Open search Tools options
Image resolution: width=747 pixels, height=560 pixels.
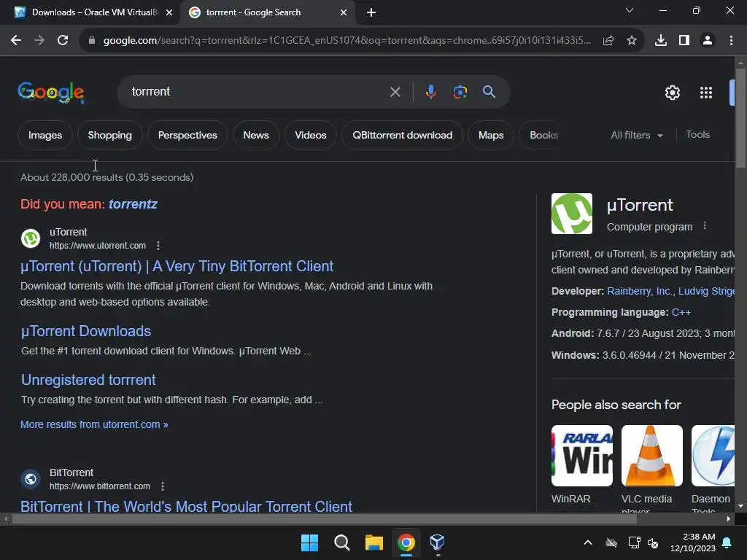(697, 135)
